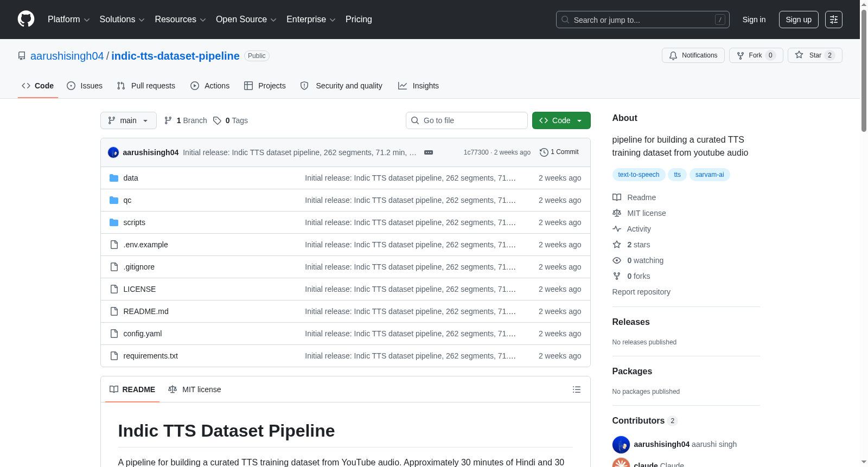Click the Sign up button
868x467 pixels.
[x=799, y=20]
